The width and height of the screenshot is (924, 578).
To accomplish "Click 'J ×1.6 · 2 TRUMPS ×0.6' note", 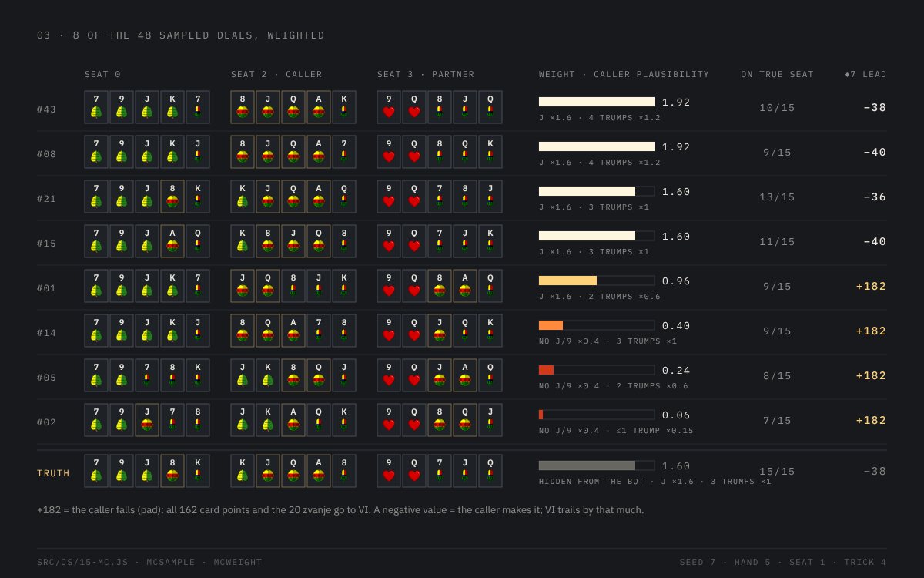I will (x=600, y=297).
